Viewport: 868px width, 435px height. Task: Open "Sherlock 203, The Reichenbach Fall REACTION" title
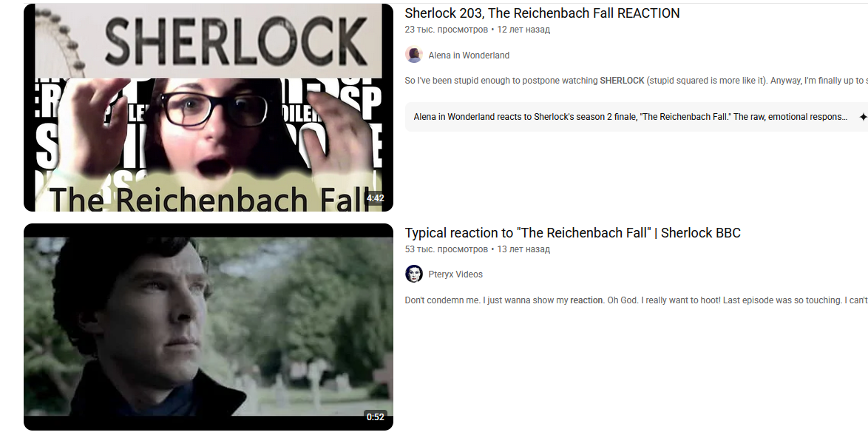(x=542, y=13)
